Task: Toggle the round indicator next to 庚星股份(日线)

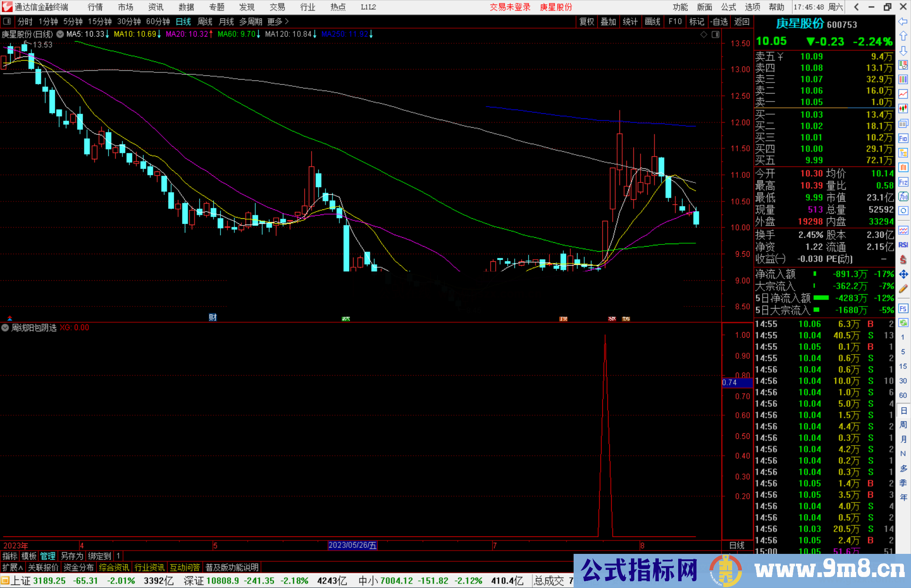Action: 60,34
